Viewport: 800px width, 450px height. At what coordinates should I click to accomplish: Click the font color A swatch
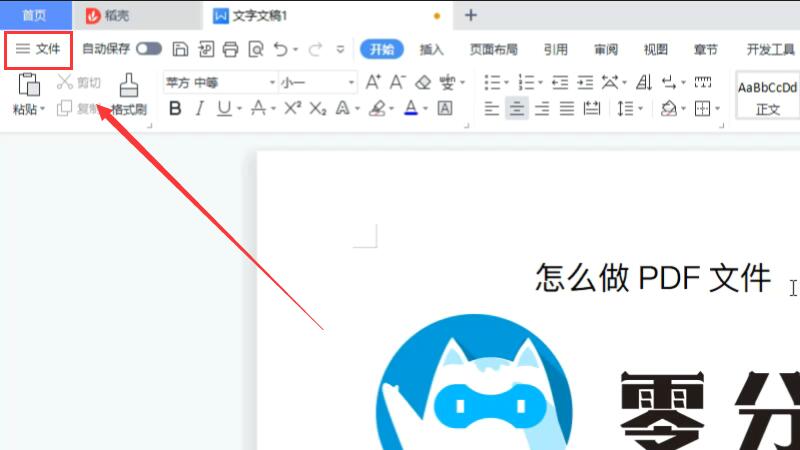coord(410,108)
